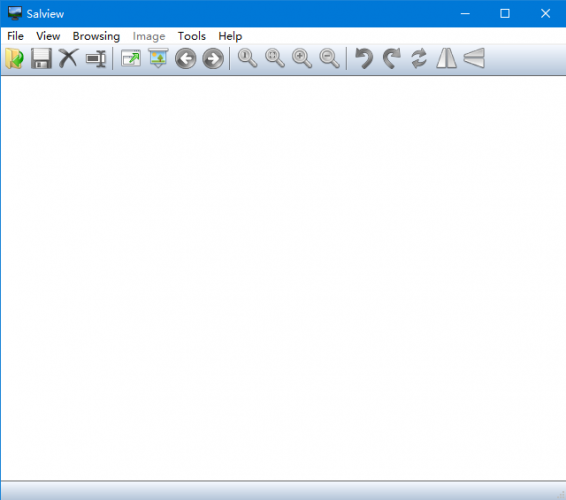Open the Browsing menu

click(x=96, y=36)
